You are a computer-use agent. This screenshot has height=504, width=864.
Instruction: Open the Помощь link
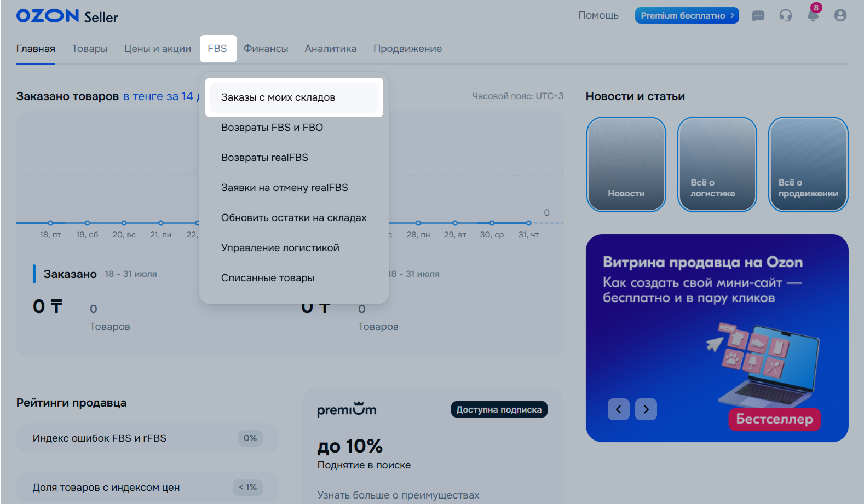[x=598, y=15]
